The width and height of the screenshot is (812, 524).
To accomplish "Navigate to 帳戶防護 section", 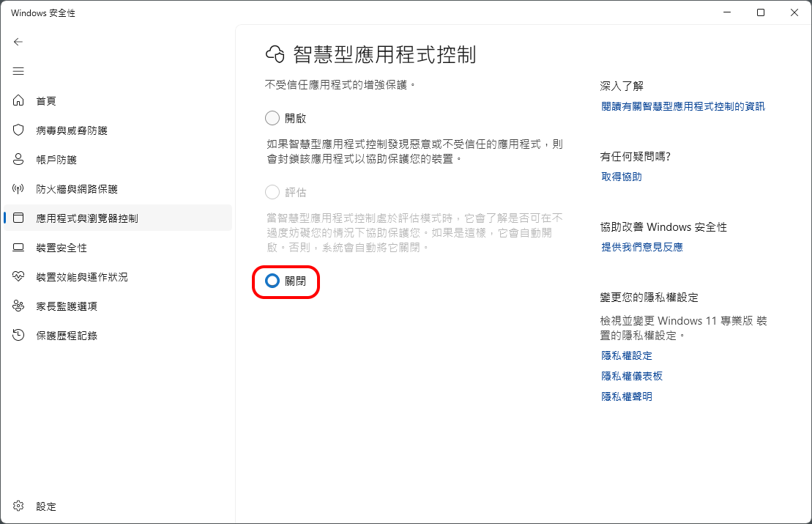I will pos(118,159).
